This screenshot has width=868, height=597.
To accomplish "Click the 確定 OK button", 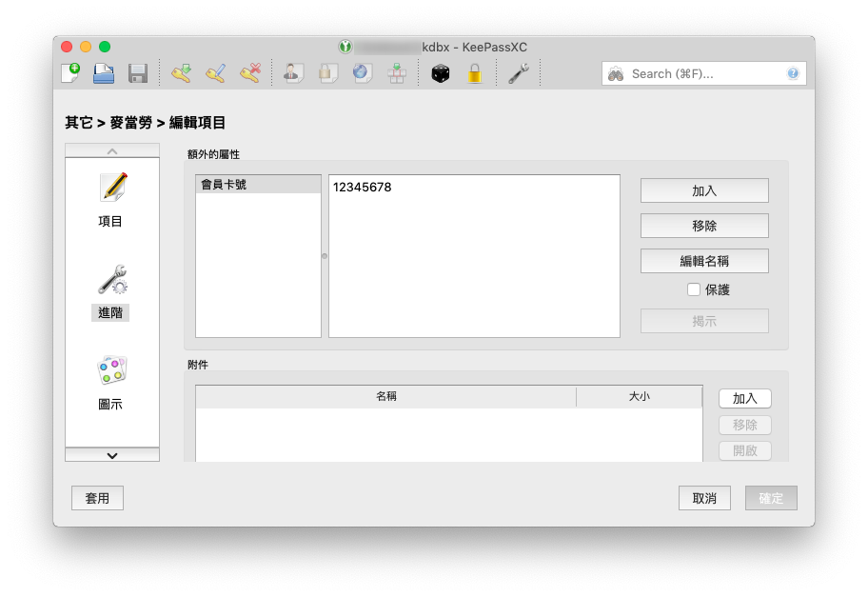I will pos(771,498).
